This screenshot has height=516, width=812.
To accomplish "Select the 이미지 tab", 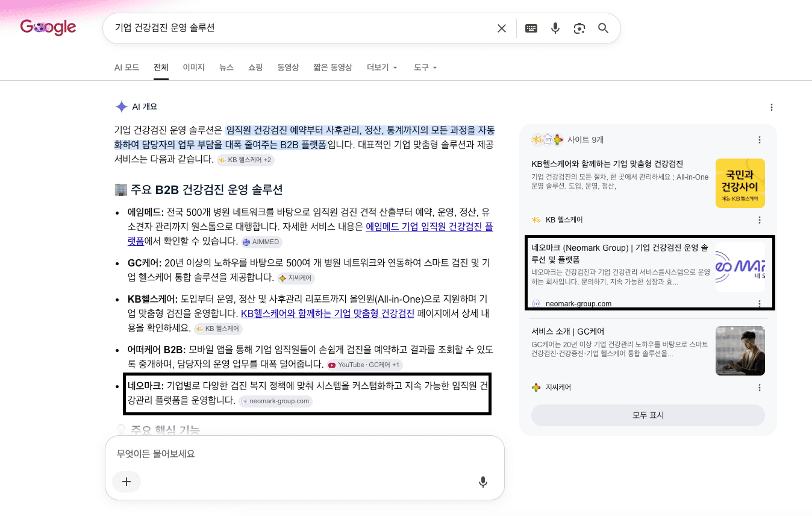I will (193, 68).
